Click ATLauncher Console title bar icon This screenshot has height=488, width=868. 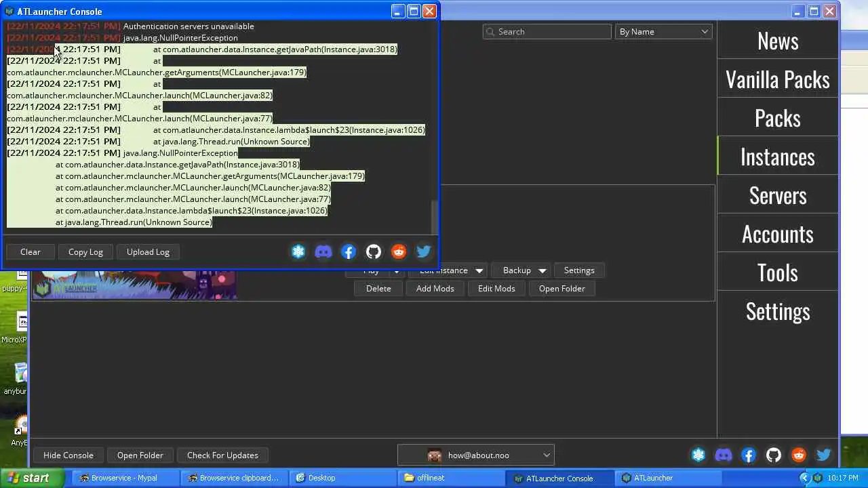click(x=9, y=12)
